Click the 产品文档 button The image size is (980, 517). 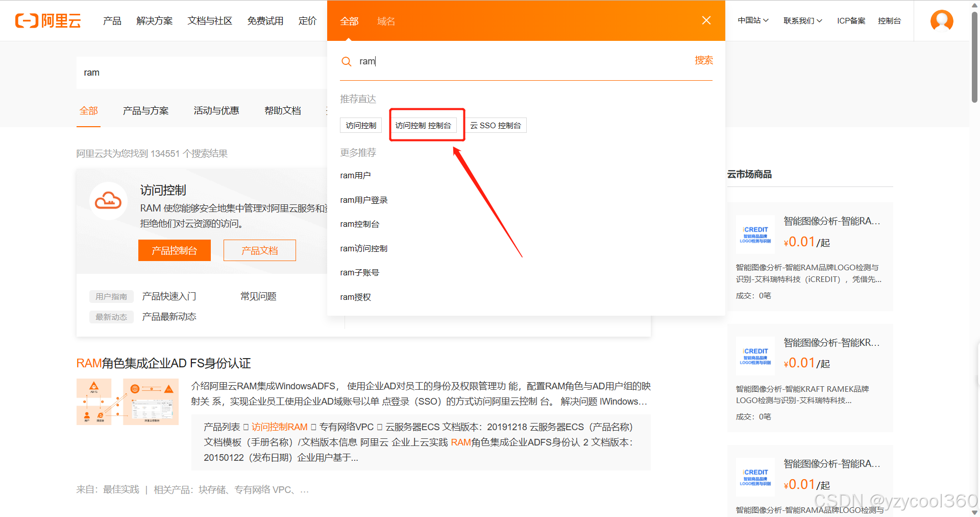pos(260,250)
